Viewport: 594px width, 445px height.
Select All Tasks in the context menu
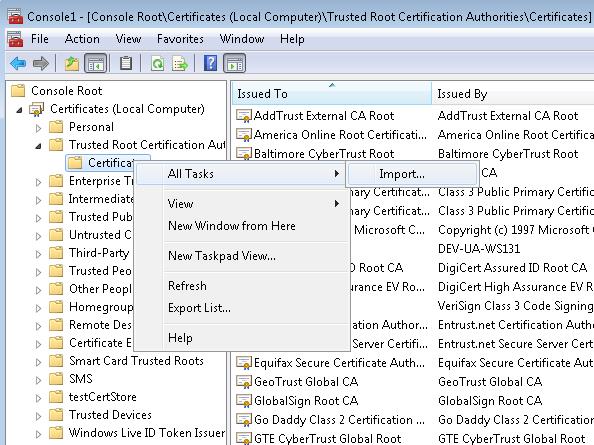(x=242, y=174)
